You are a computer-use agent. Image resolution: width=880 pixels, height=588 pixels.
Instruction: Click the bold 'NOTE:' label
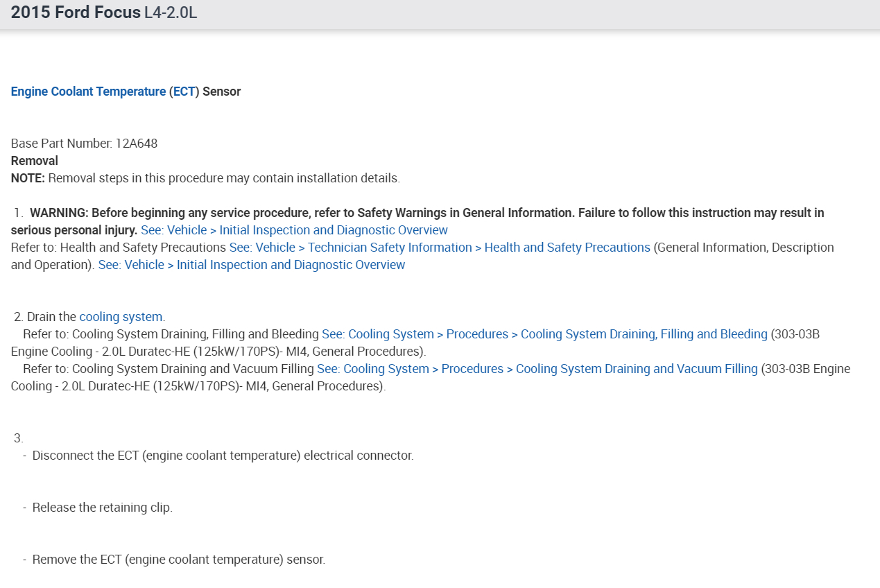(28, 178)
